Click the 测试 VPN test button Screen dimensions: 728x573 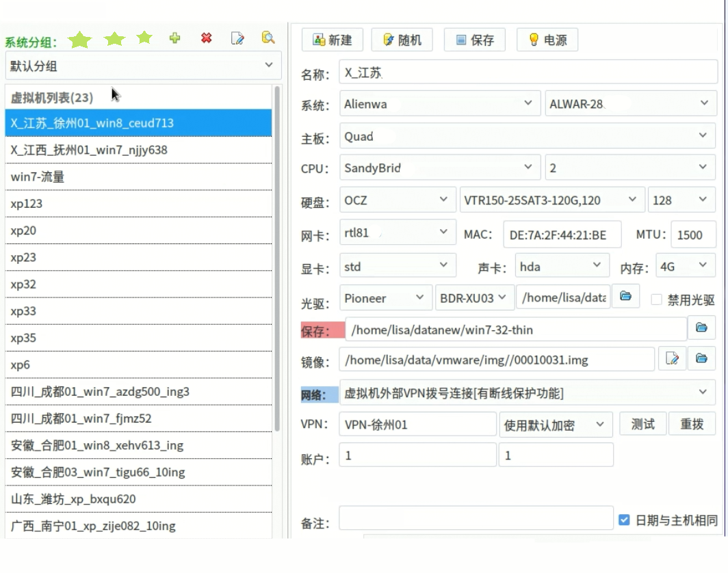click(642, 424)
